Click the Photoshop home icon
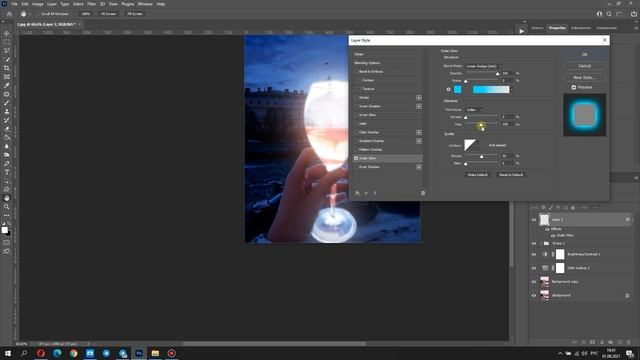This screenshot has height=360, width=640. (9, 14)
